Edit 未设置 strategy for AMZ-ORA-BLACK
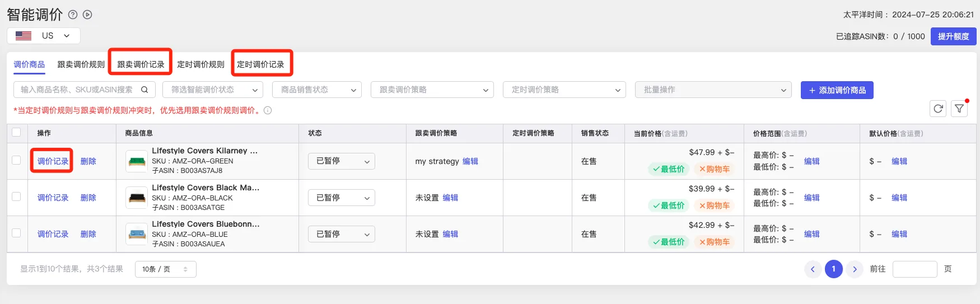 (x=450, y=198)
